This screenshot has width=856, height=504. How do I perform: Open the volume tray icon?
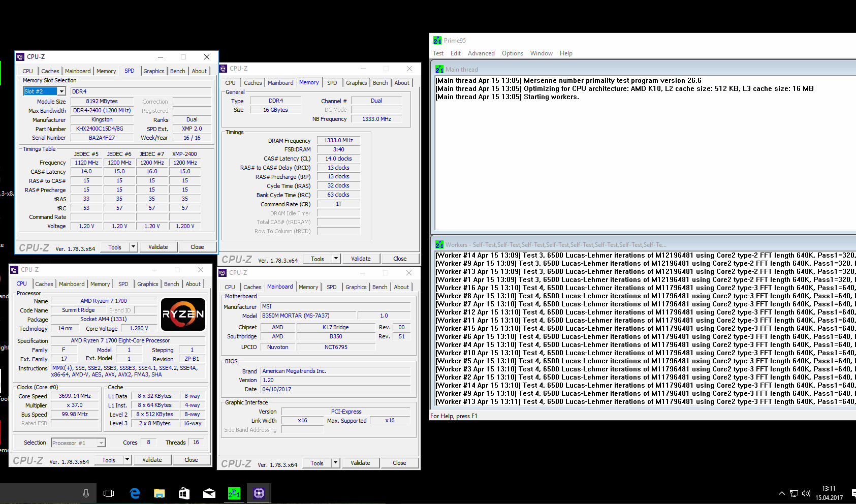[x=806, y=493]
